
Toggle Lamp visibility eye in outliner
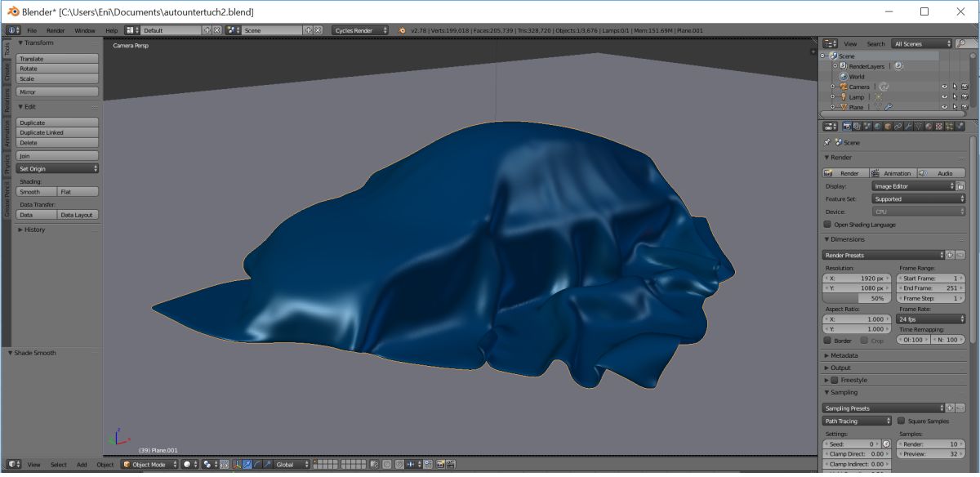(945, 97)
